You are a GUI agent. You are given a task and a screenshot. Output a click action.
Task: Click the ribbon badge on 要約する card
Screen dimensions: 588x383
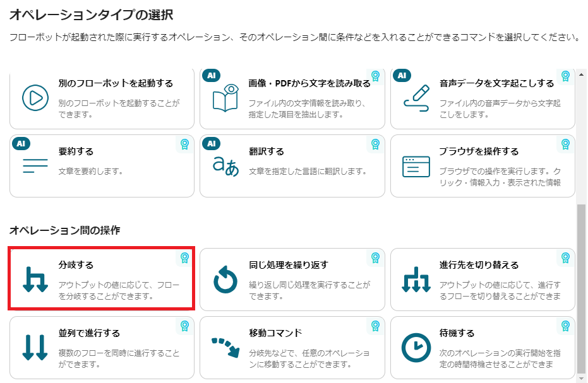184,144
